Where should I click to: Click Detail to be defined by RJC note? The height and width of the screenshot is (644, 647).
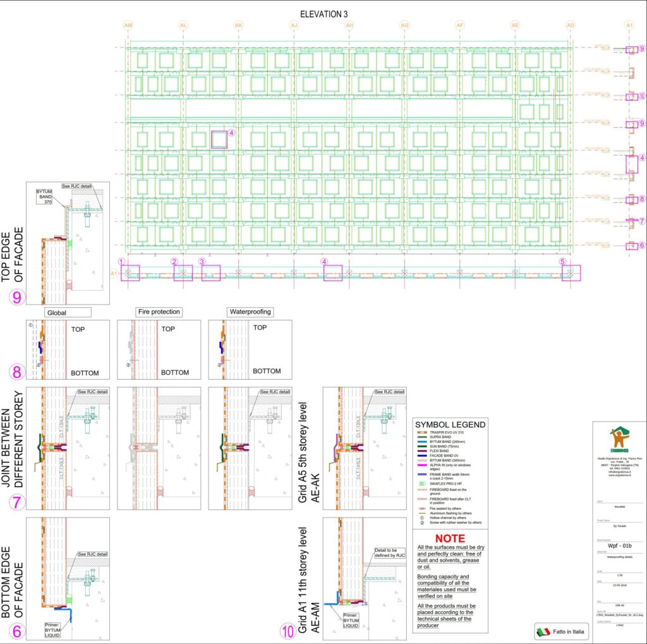click(x=389, y=553)
